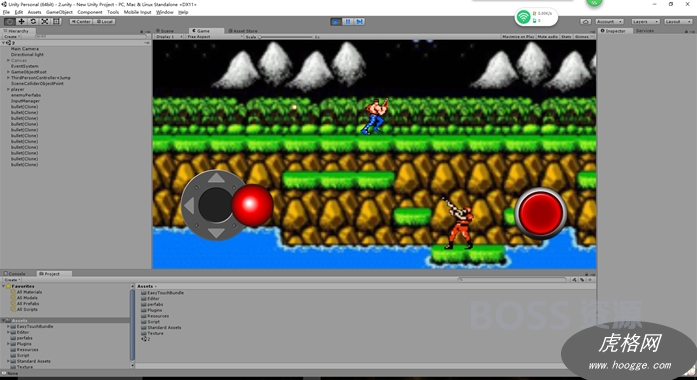This screenshot has width=697, height=380.
Task: Open the Hierarchy Create dropdown
Action: [x=11, y=36]
